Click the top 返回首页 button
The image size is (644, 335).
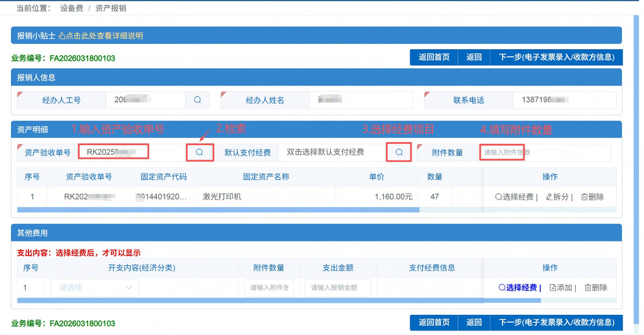tap(434, 57)
